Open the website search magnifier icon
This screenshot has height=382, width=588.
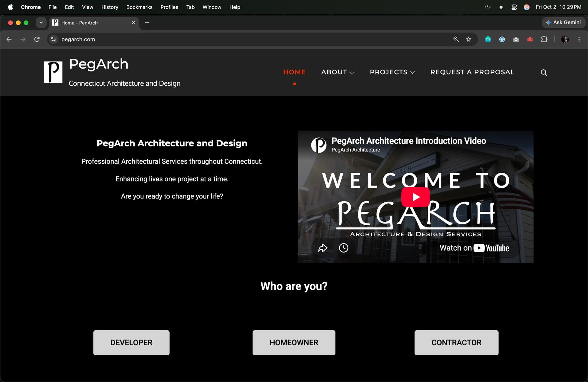coord(544,73)
